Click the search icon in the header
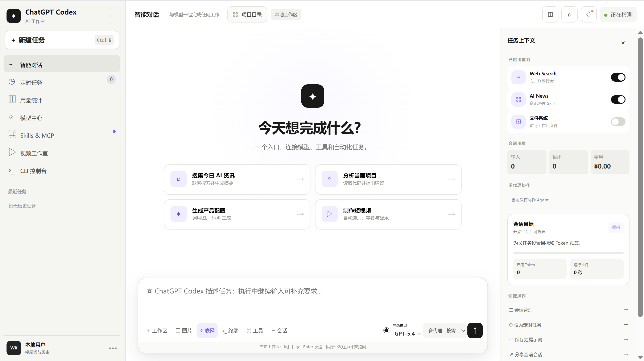Screen dimensions: 644x361 (x=569, y=15)
